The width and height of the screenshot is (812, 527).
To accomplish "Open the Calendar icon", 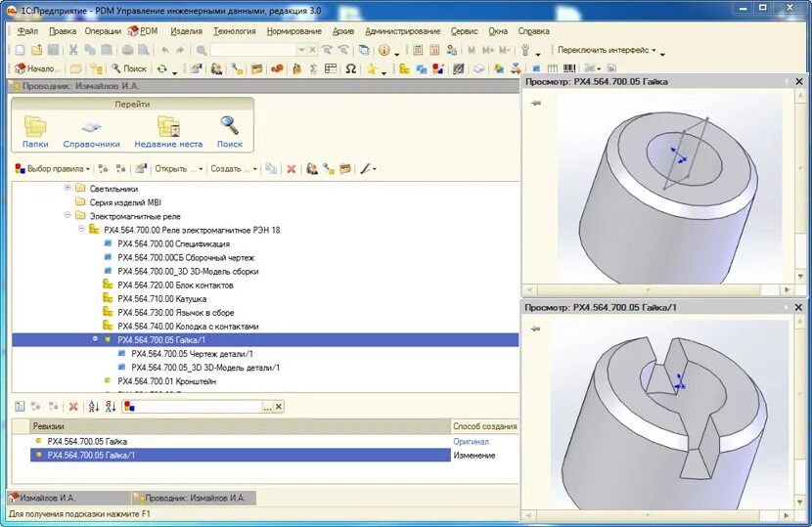I will 434,50.
